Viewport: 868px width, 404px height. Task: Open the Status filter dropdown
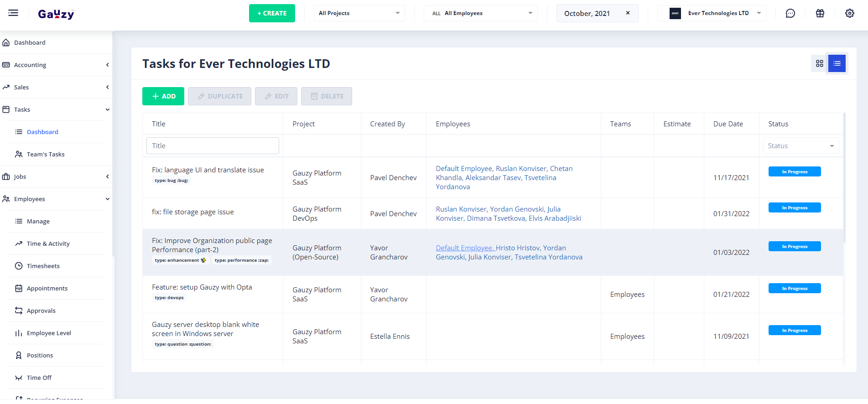tap(801, 146)
